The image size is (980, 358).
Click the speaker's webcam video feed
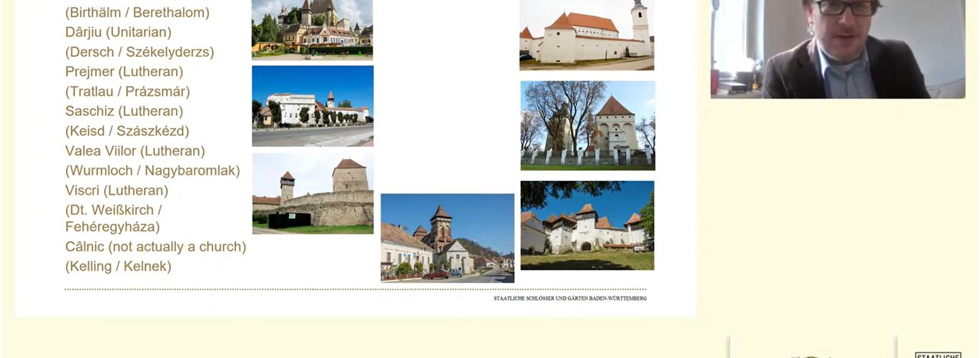[x=837, y=49]
